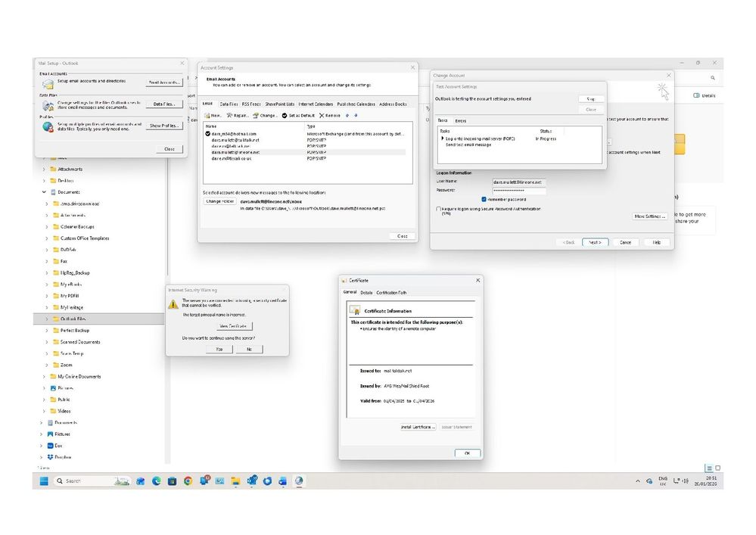Viewport: 756px width, 535px height.
Task: Click the warning triangle icon in Security Warning
Action: [173, 304]
